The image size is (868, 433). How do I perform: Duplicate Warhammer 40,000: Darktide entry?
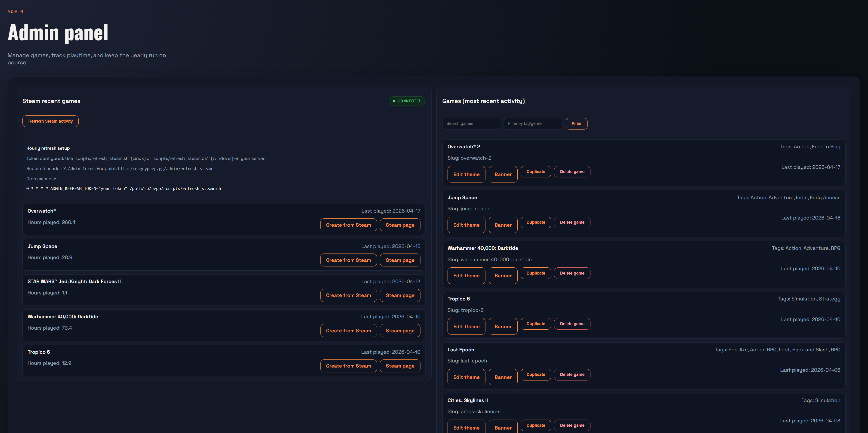click(535, 273)
